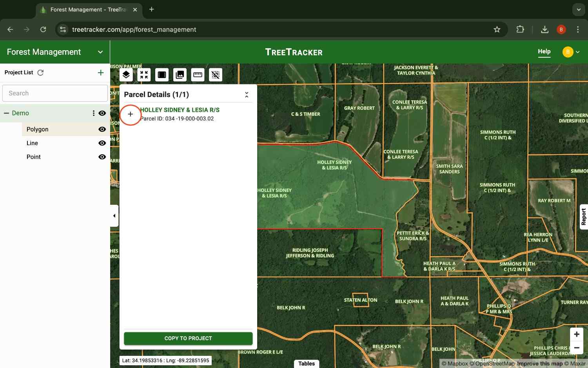588x368 pixels.
Task: Hide the Polygon layer
Action: (x=102, y=129)
